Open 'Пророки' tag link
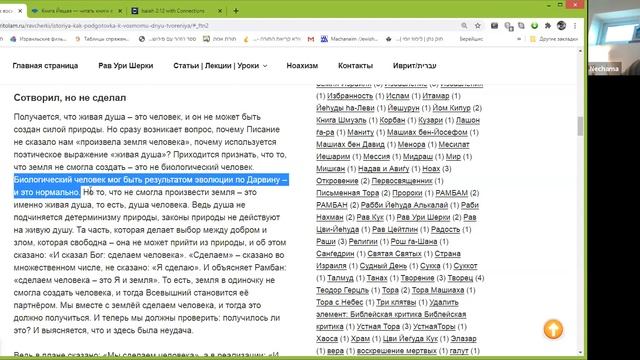 pyautogui.click(x=407, y=193)
